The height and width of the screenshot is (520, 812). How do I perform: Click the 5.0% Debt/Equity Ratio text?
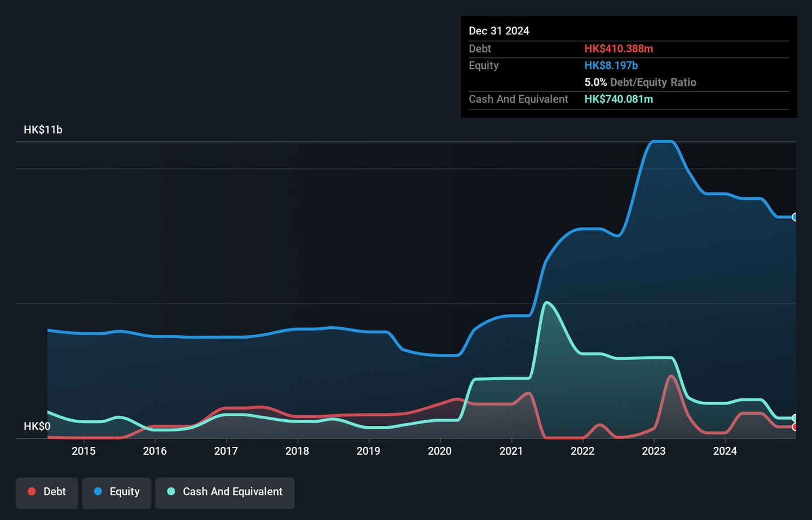(x=640, y=82)
